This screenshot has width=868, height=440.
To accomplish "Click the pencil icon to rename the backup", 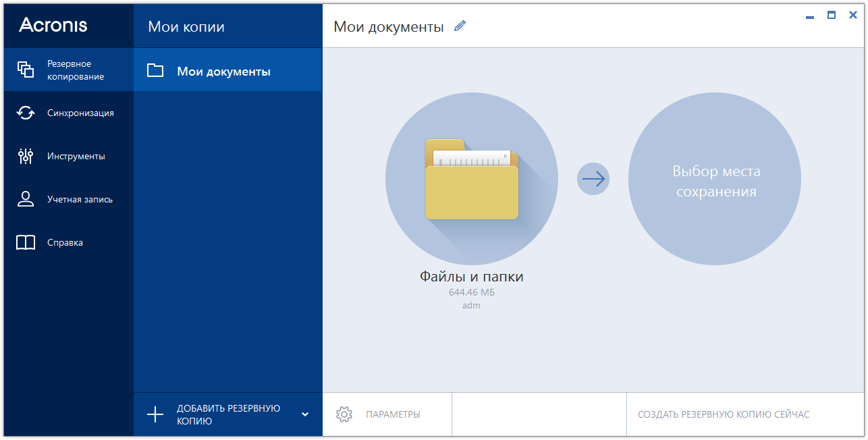I will [460, 25].
